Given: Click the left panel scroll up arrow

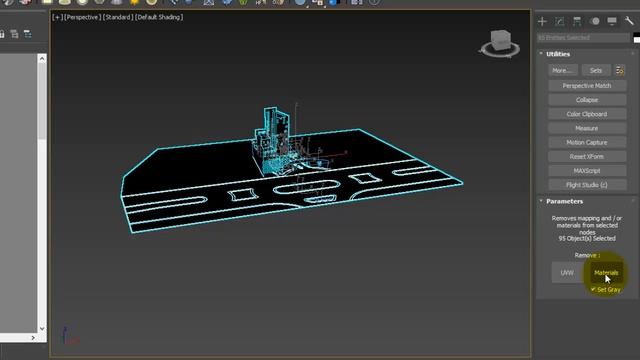Looking at the screenshot, I should click(42, 59).
